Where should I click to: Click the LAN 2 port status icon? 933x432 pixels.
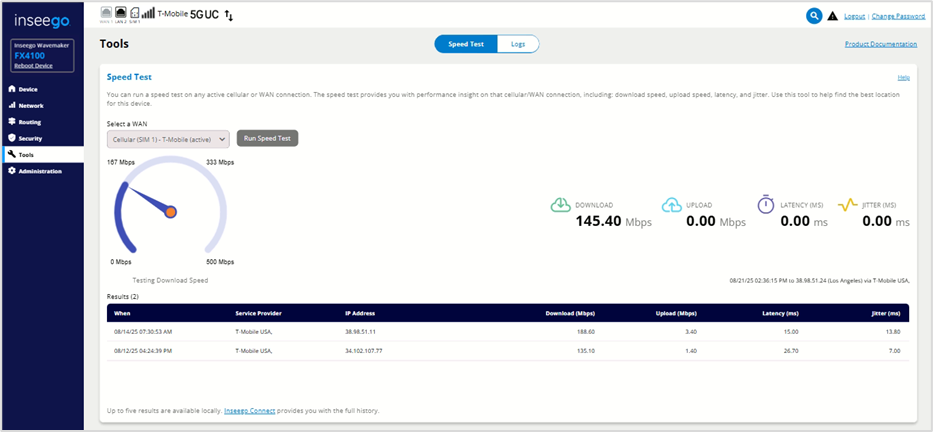pos(119,14)
